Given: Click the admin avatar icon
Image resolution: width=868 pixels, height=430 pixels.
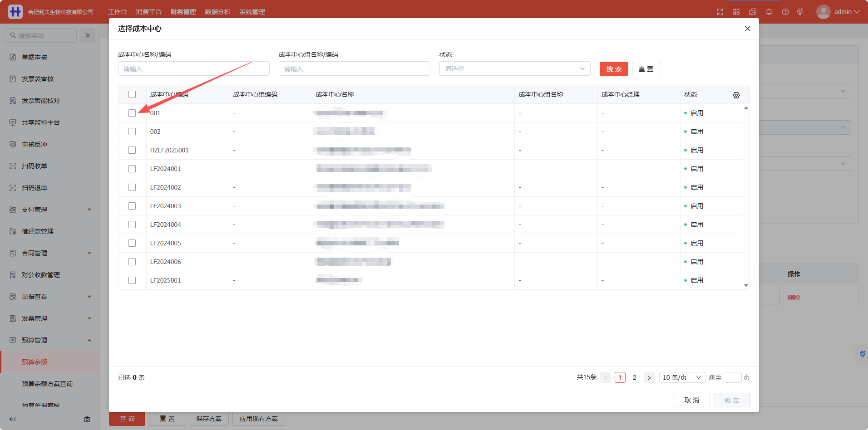Looking at the screenshot, I should pyautogui.click(x=824, y=12).
